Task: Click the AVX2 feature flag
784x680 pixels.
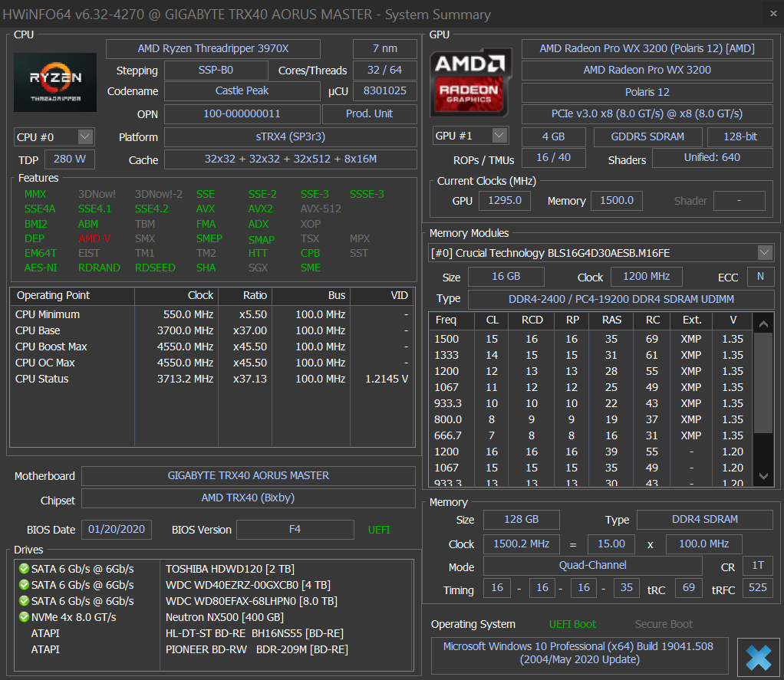Action: [261, 209]
